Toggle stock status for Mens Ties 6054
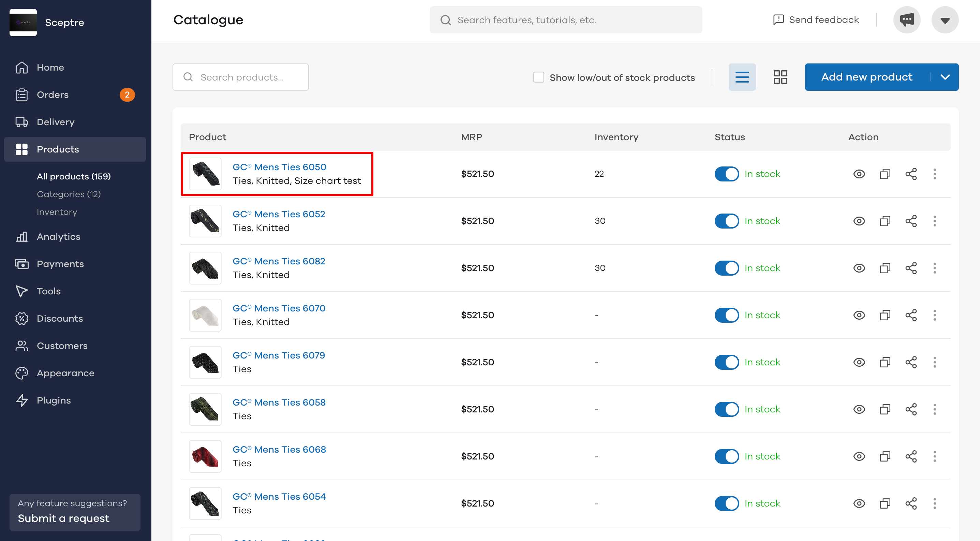The image size is (980, 541). click(x=726, y=504)
